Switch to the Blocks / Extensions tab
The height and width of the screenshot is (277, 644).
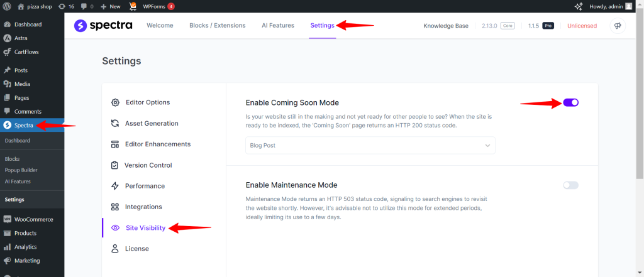tap(217, 26)
